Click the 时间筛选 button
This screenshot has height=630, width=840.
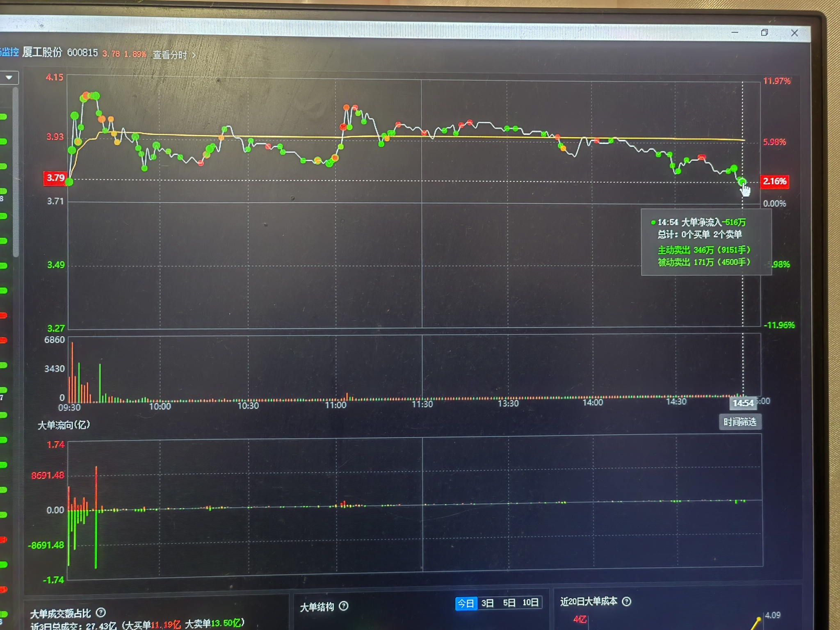tap(740, 422)
